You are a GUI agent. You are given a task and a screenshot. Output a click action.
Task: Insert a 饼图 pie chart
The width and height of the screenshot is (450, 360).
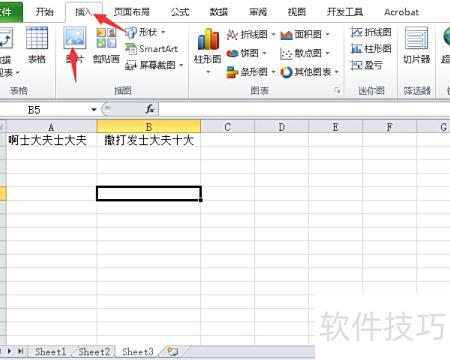coord(247,53)
